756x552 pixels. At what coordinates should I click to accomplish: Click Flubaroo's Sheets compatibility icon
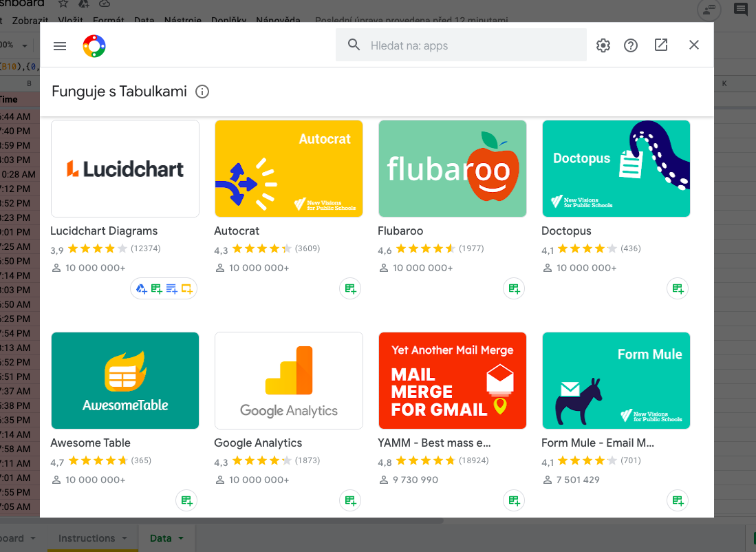pyautogui.click(x=514, y=288)
